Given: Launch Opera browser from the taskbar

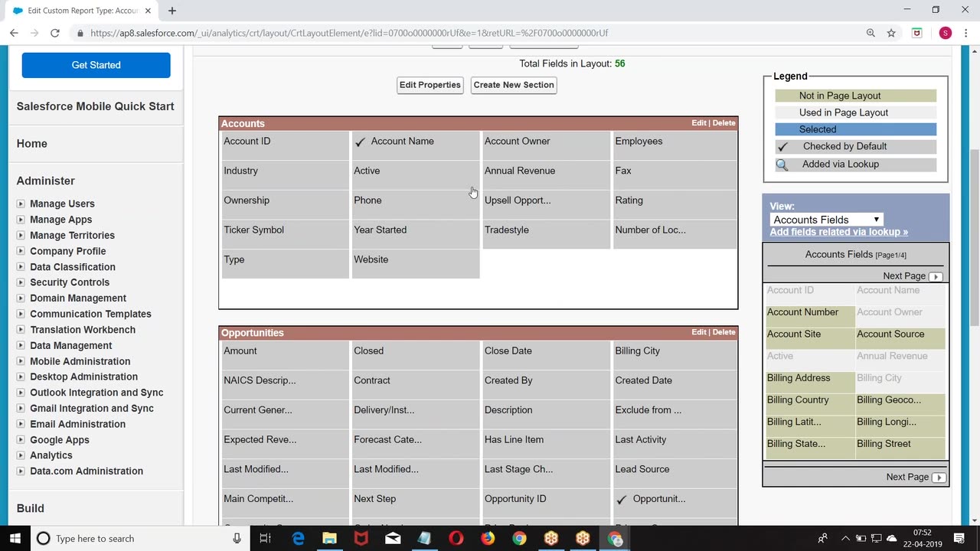Looking at the screenshot, I should pyautogui.click(x=456, y=539).
